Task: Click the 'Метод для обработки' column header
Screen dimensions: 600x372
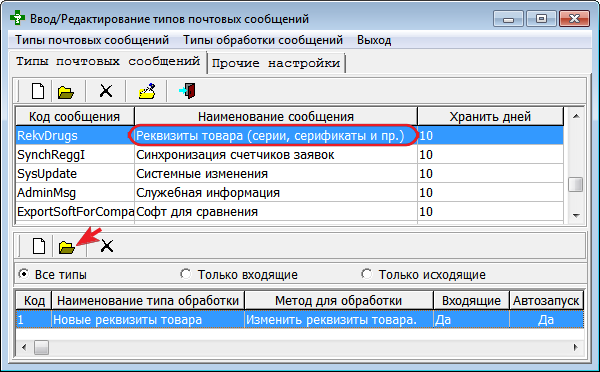Action: pos(338,300)
